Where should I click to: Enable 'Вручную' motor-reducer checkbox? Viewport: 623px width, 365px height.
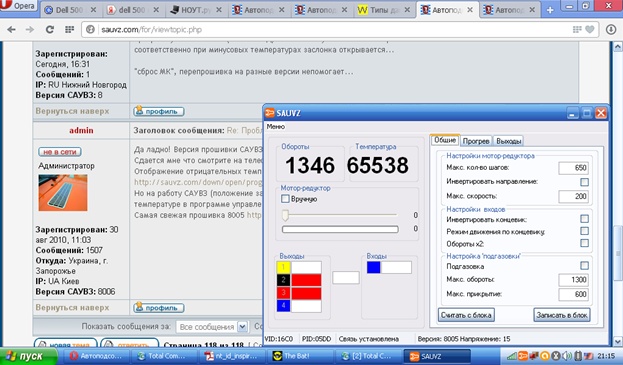[x=285, y=199]
